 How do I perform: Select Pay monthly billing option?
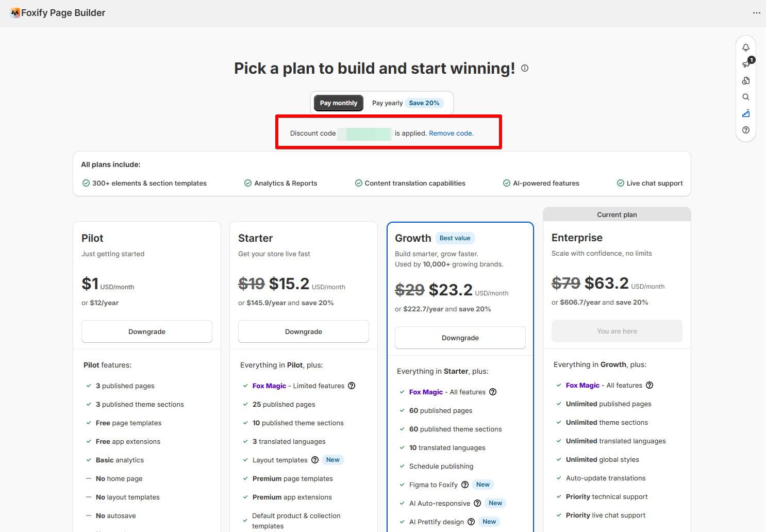click(x=339, y=103)
